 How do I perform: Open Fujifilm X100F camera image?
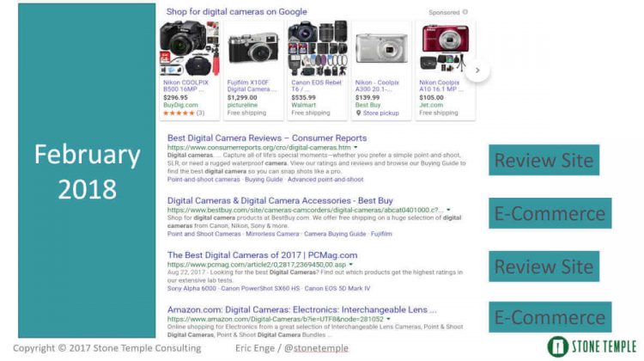(x=253, y=48)
